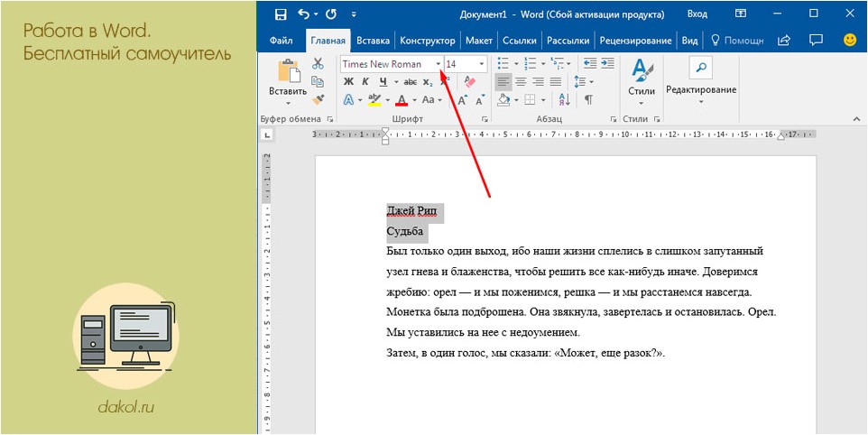Open the ribbon display options icon
868x435 pixels.
point(740,14)
